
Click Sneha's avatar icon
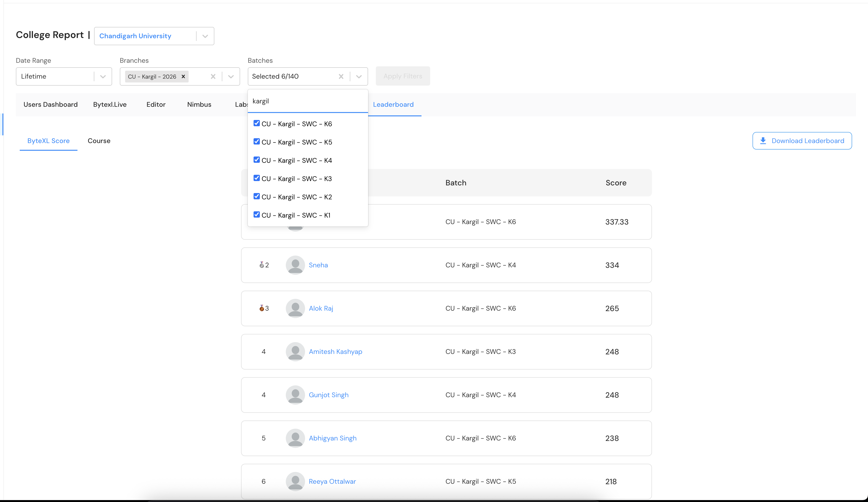point(295,265)
